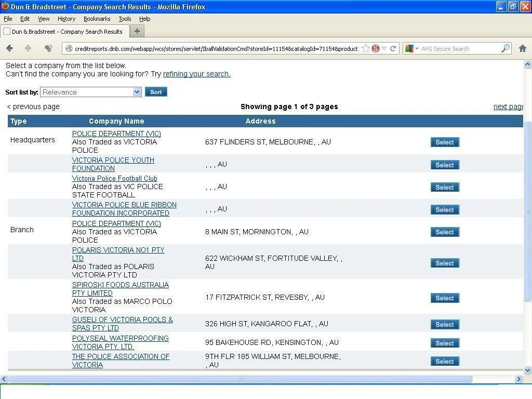Click the Company Name column header
Screen dimensions: 532x399
click(116, 121)
